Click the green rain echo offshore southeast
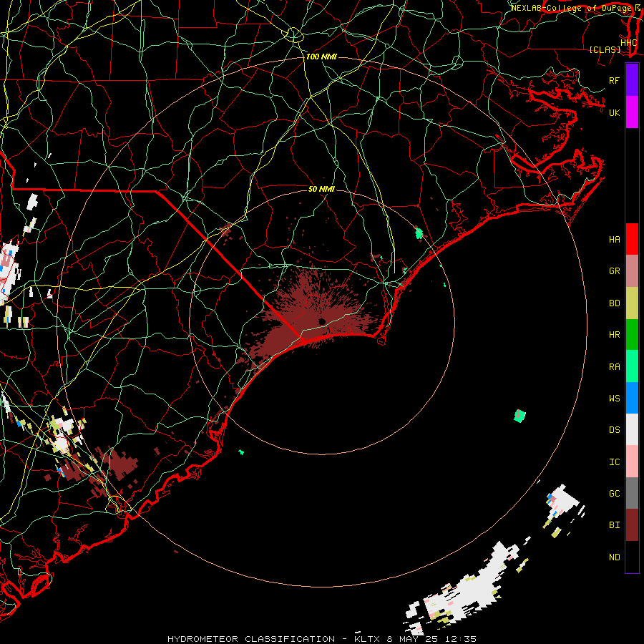Image resolution: width=644 pixels, height=644 pixels. click(519, 415)
